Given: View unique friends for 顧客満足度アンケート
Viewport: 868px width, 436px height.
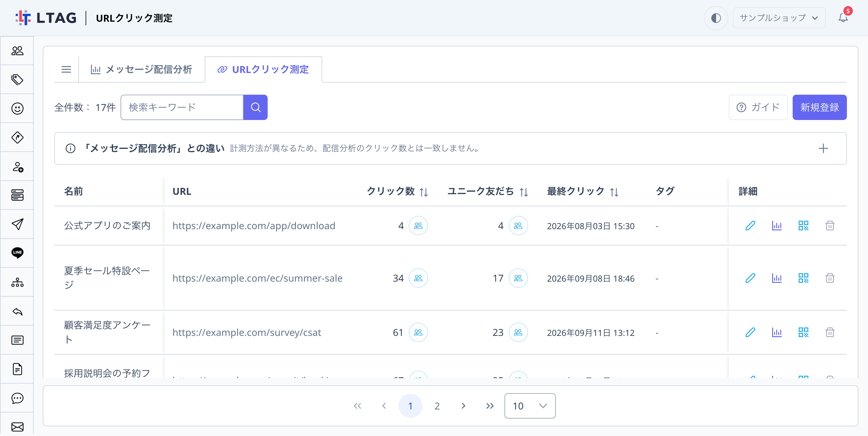Looking at the screenshot, I should click(x=518, y=333).
